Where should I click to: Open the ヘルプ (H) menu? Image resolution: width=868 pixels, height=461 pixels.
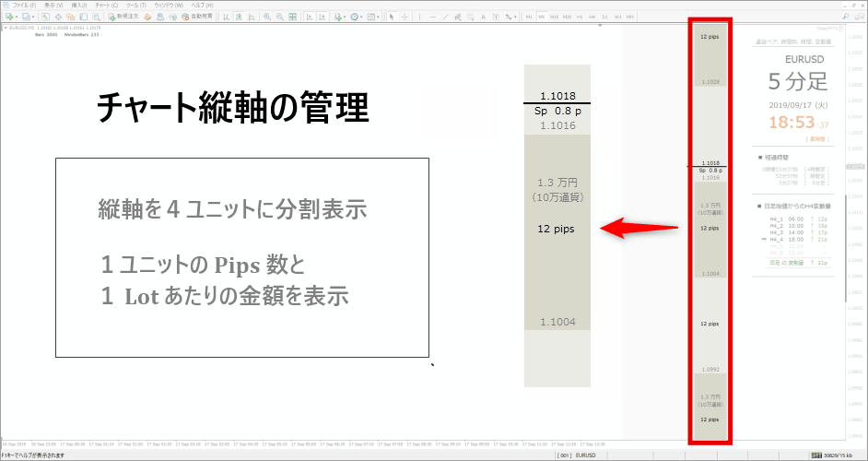coord(202,5)
